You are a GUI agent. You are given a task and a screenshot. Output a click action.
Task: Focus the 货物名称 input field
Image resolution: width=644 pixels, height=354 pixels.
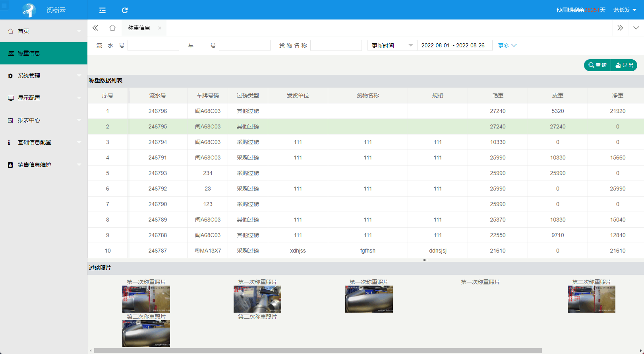(x=336, y=45)
